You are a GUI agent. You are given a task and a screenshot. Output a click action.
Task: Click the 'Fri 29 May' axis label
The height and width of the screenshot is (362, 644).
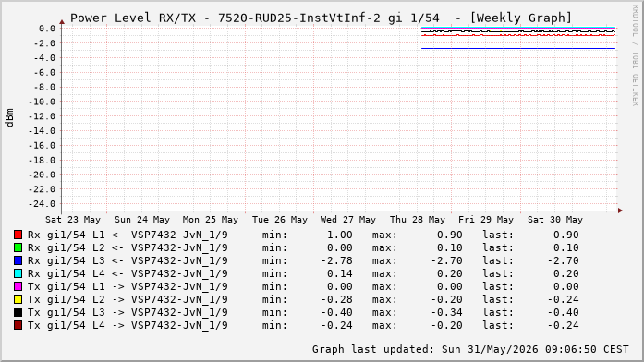486,220
